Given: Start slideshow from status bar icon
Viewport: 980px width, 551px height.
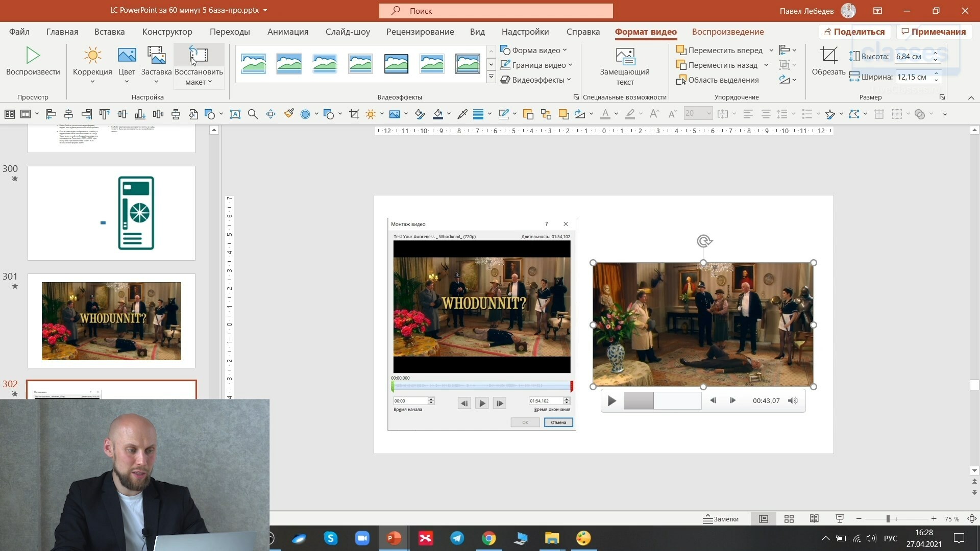Looking at the screenshot, I should 840,519.
